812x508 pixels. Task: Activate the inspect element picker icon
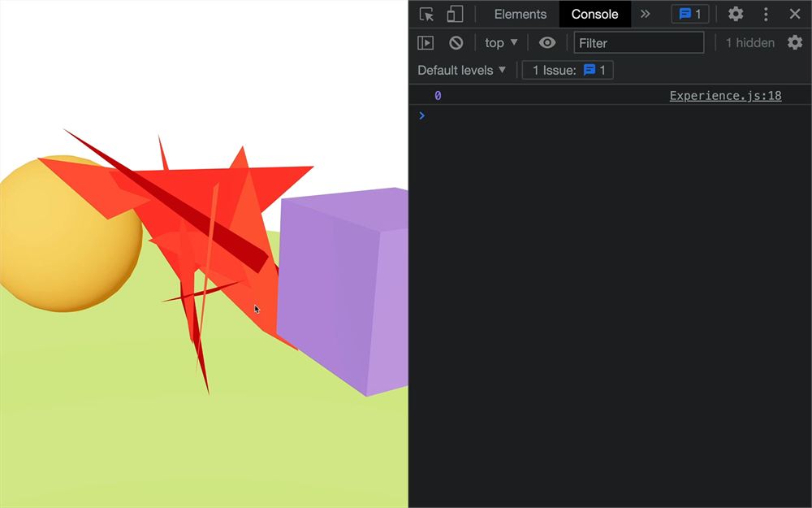pyautogui.click(x=426, y=14)
